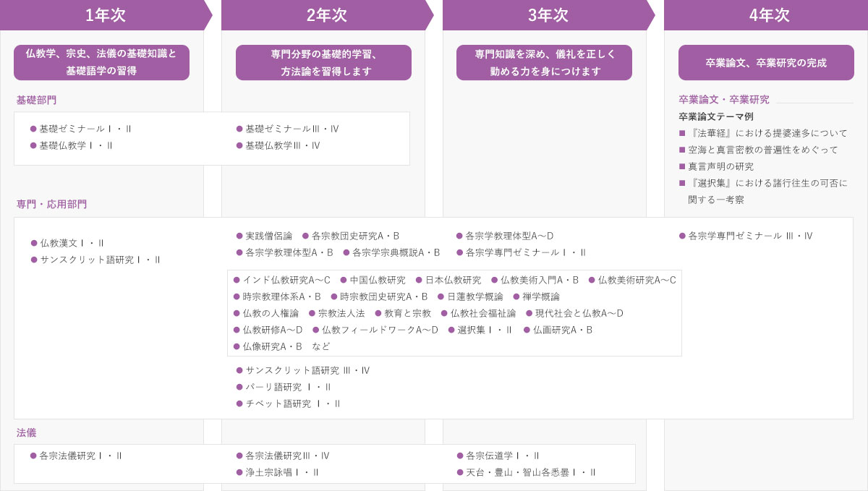Select チベット語研究 Ⅰ・Ⅱ course
The image size is (868, 491).
point(292,404)
